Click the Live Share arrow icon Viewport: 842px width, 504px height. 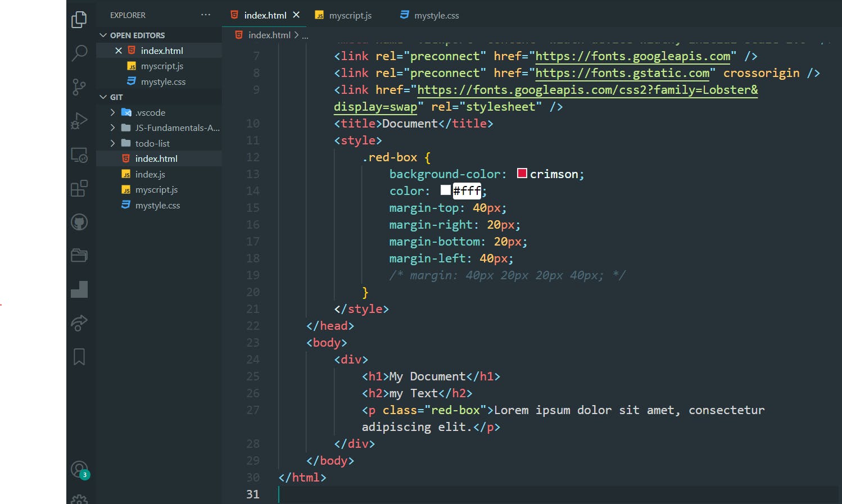(x=79, y=323)
